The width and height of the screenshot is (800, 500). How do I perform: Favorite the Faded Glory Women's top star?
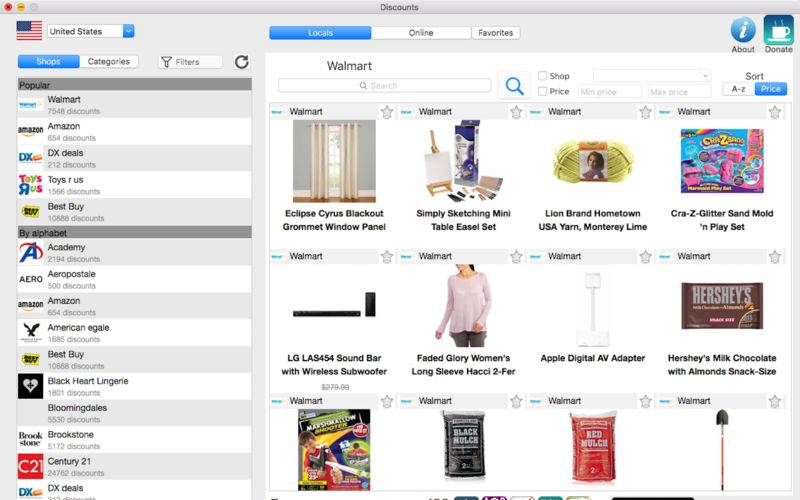click(x=516, y=257)
